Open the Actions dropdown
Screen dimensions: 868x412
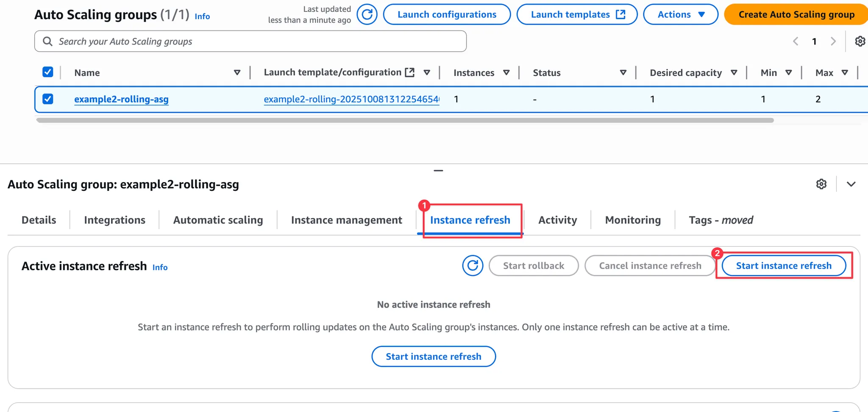[681, 14]
